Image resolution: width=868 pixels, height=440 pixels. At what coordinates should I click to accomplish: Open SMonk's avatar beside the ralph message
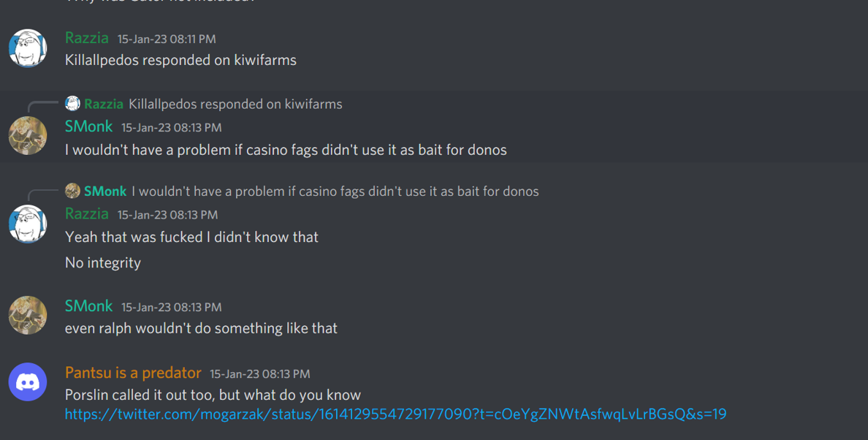(28, 315)
